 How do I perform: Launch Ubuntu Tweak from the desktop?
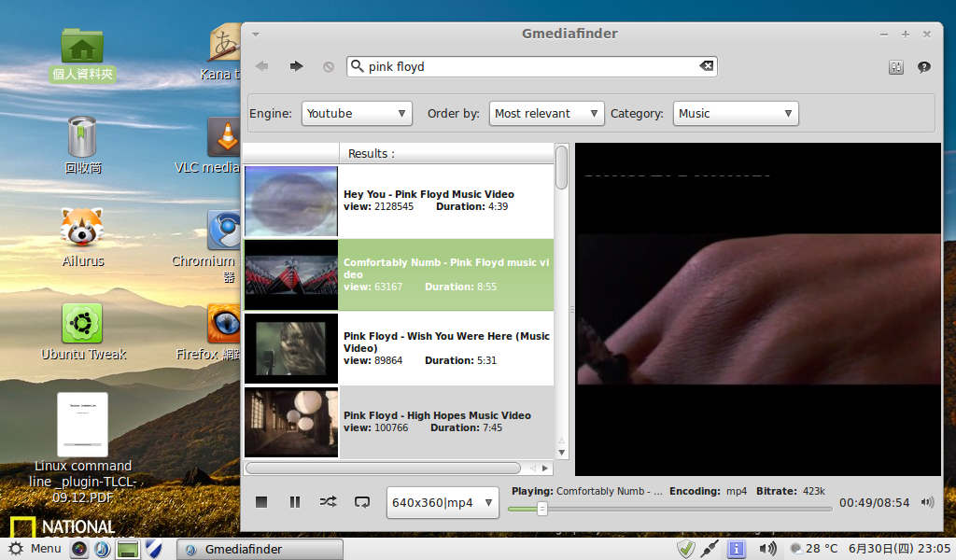83,332
